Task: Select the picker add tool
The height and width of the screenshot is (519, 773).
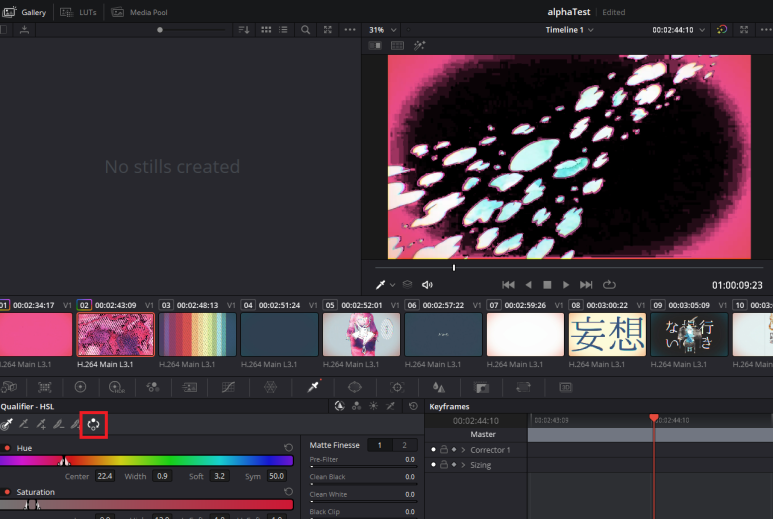Action: (41, 424)
